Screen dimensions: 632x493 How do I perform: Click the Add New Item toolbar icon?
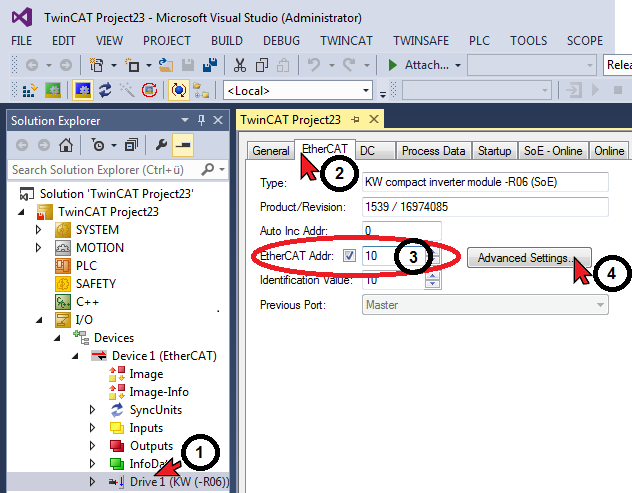pos(132,65)
